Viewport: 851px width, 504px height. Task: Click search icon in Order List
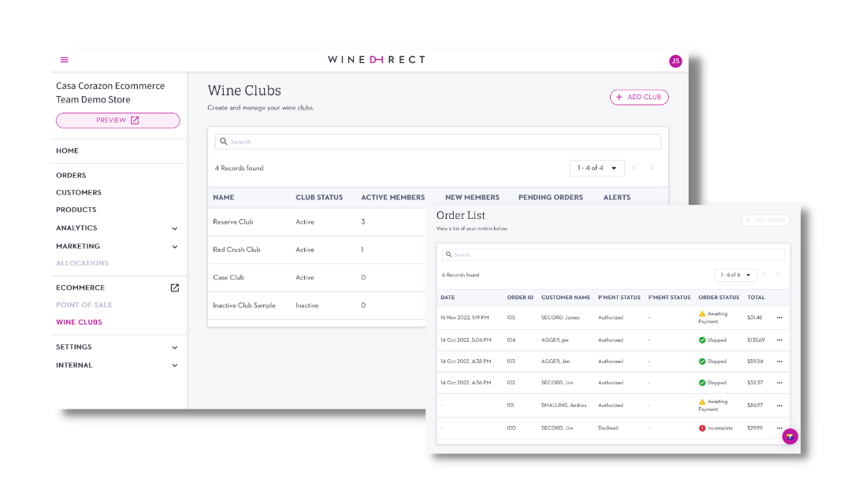click(449, 254)
